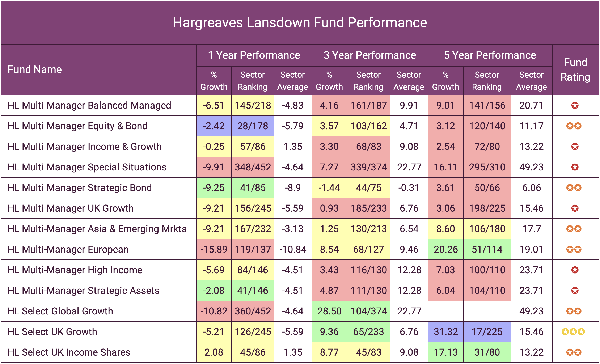Click HL Multi Manager Equity & Bond star rating

click(x=574, y=126)
